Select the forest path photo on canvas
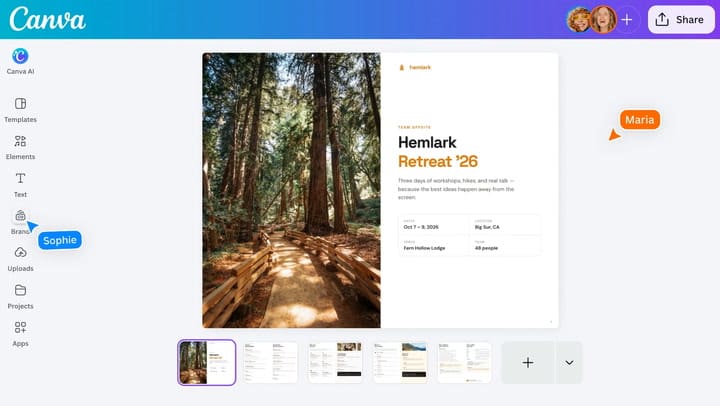720x406 pixels. coord(292,190)
